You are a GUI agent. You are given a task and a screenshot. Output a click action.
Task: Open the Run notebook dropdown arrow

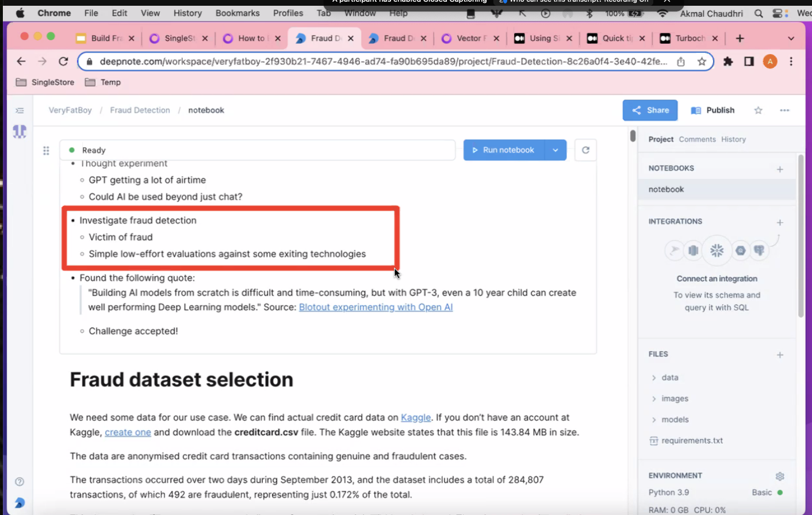[x=556, y=150]
